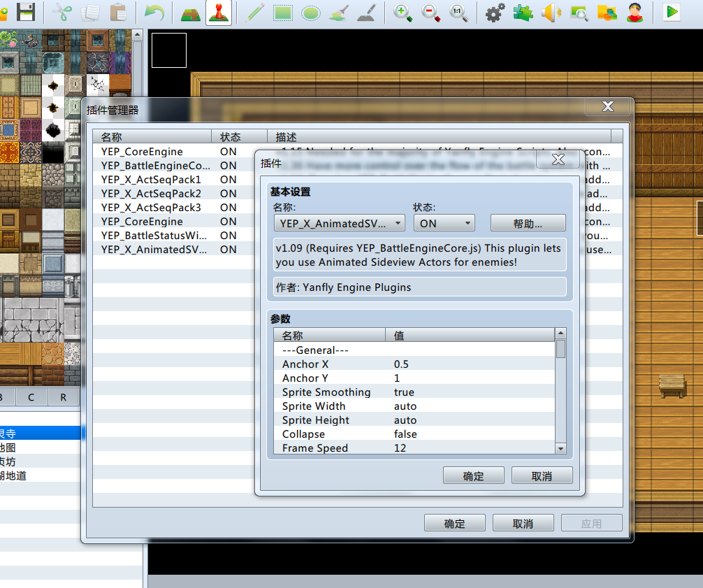The image size is (703, 588).
Task: Reset map to actual size 1:1
Action: [458, 12]
